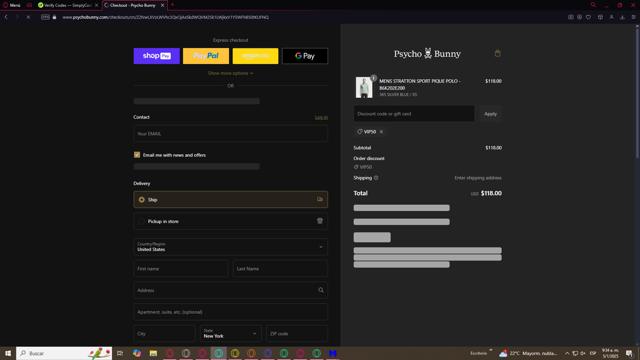Screen dimensions: 640x360
Task: Toggle Email me with news and offers checkbox
Action: [137, 155]
